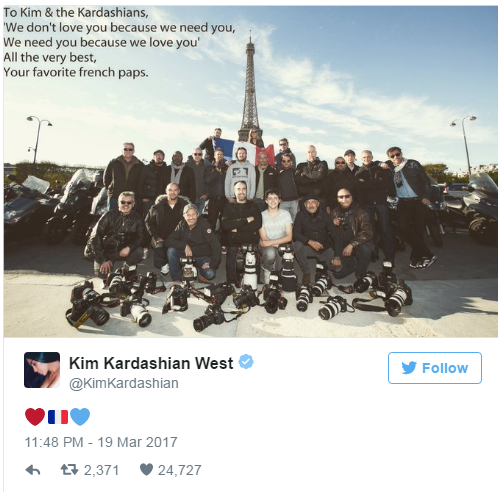Click the red heart emoji in tweet
Image resolution: width=498 pixels, height=492 pixels.
[35, 417]
